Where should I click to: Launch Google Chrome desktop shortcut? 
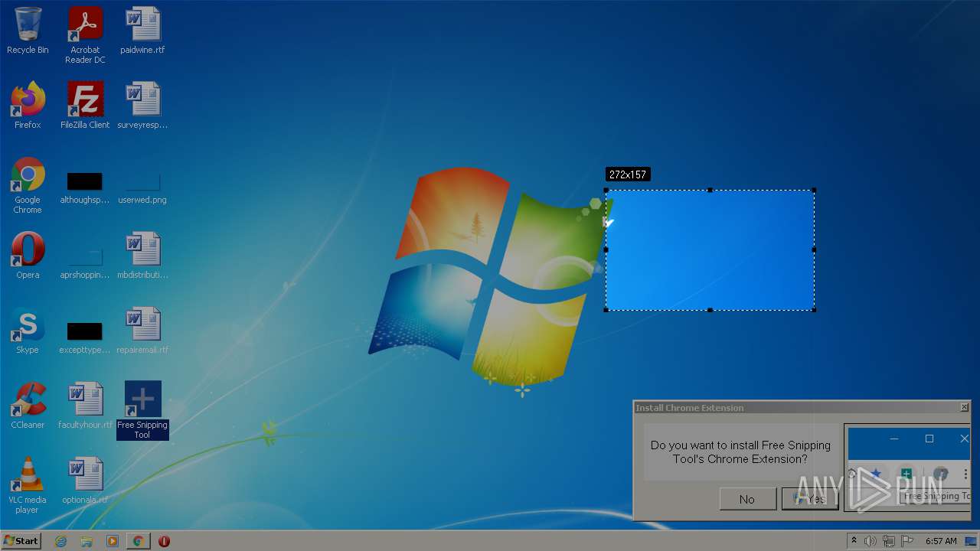tap(28, 185)
